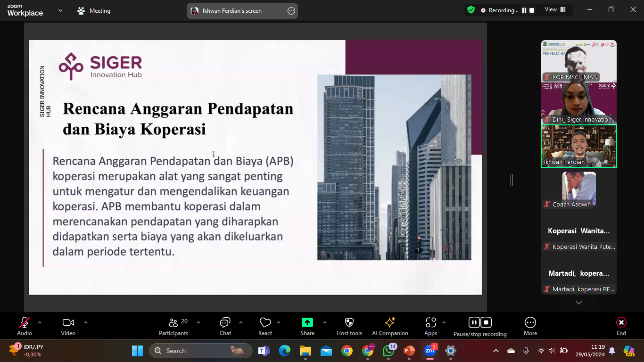Click the skyscraper image on the slide
The height and width of the screenshot is (362, 644).
click(x=394, y=167)
